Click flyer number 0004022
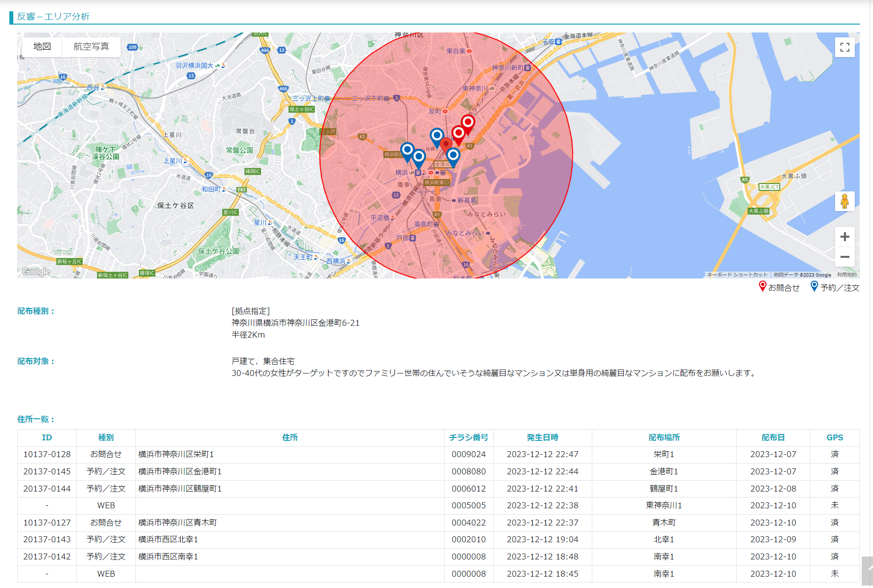 coord(469,523)
